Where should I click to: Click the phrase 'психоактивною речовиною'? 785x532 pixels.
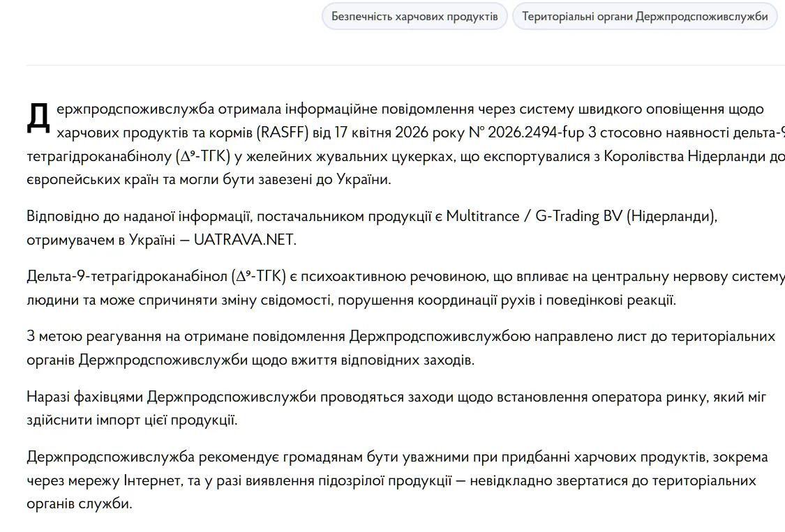point(394,276)
